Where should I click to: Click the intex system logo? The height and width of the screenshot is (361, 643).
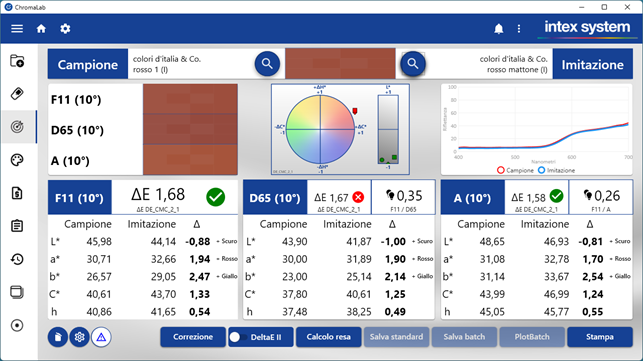[587, 28]
